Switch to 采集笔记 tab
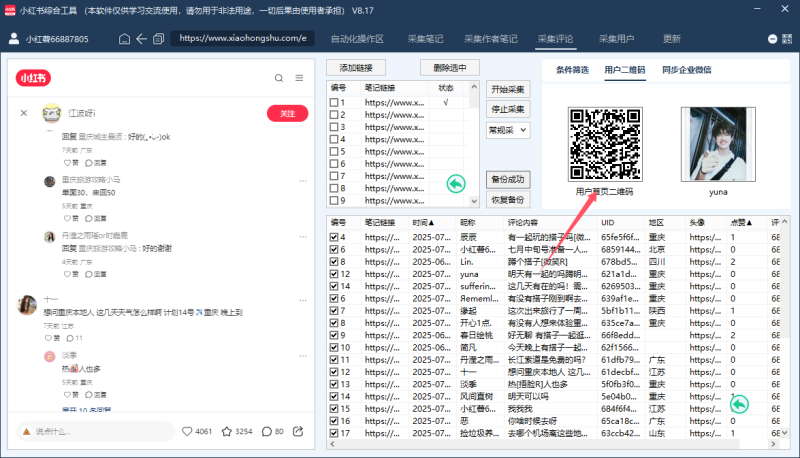Image resolution: width=800 pixels, height=458 pixels. click(425, 39)
